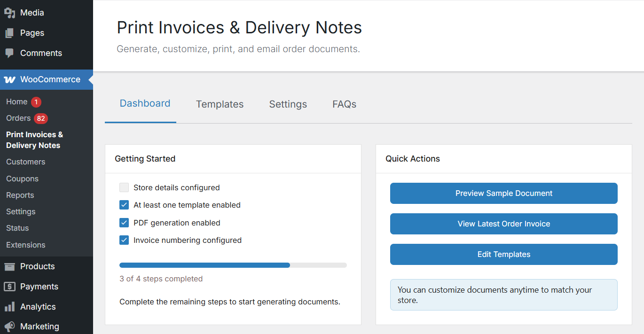Click the View Latest Order Invoice button

tap(503, 224)
